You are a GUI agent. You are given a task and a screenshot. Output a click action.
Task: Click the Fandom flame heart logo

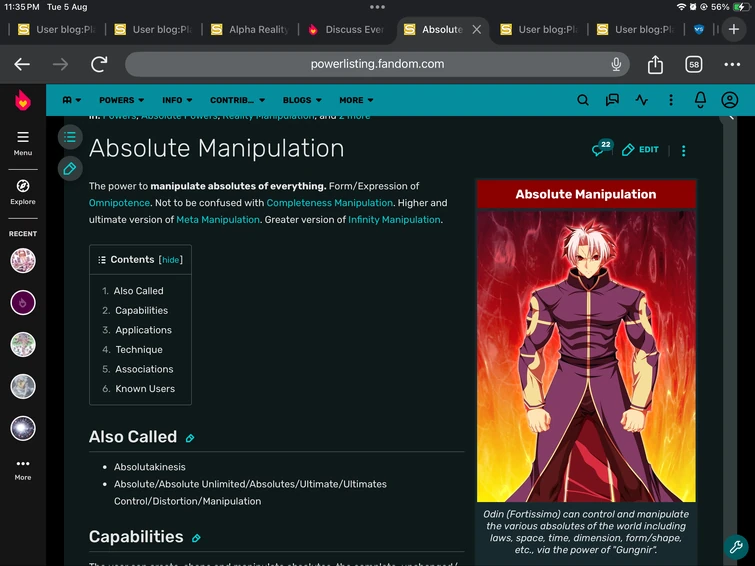tap(23, 100)
